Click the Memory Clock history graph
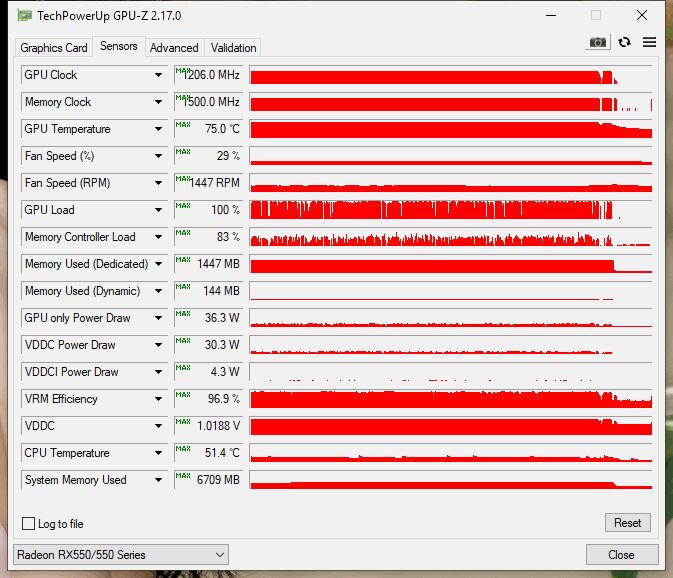673x578 pixels. coord(451,102)
